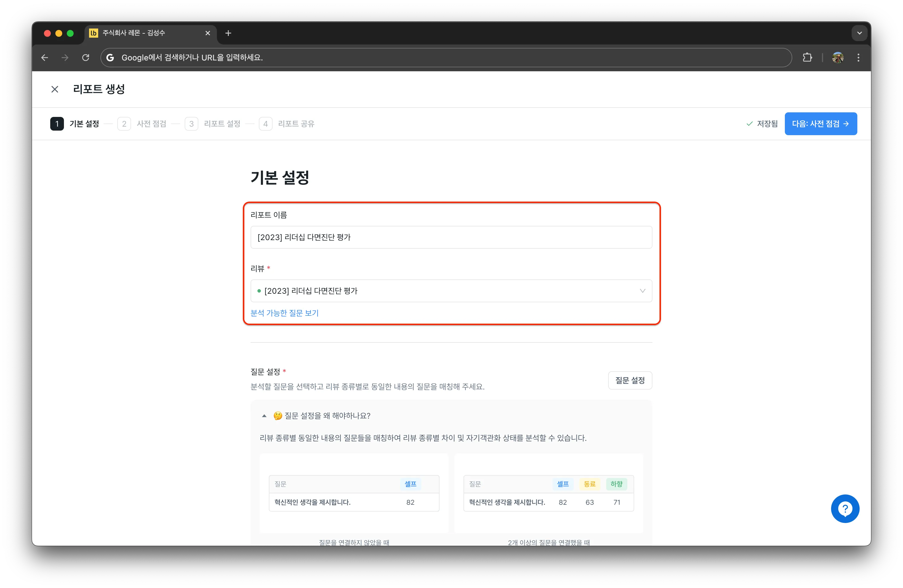Viewport: 903px width, 588px height.
Task: Open the blue help question mark button
Action: (x=845, y=508)
